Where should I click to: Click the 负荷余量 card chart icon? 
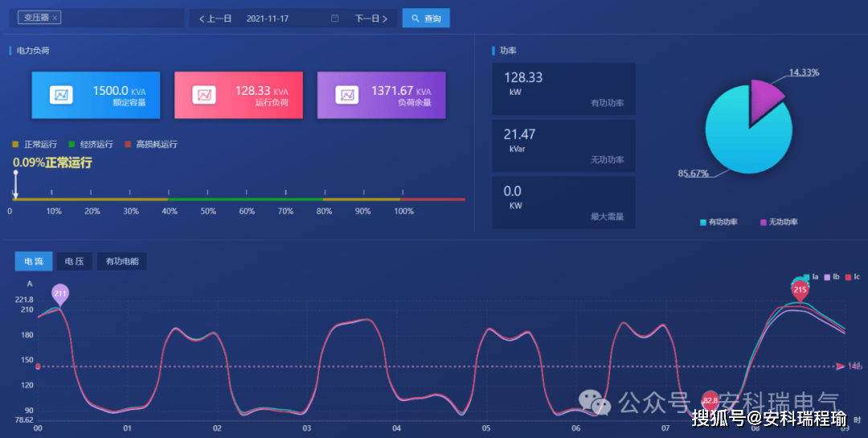point(346,95)
